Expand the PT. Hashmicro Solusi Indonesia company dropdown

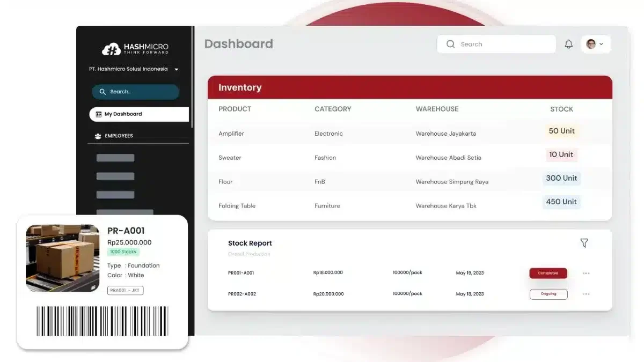coord(177,69)
